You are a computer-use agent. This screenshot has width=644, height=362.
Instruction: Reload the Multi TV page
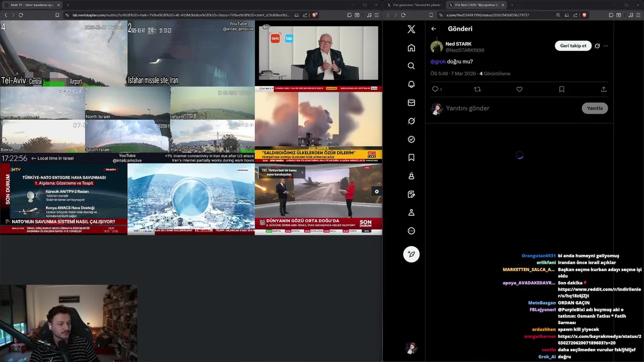pos(21,15)
